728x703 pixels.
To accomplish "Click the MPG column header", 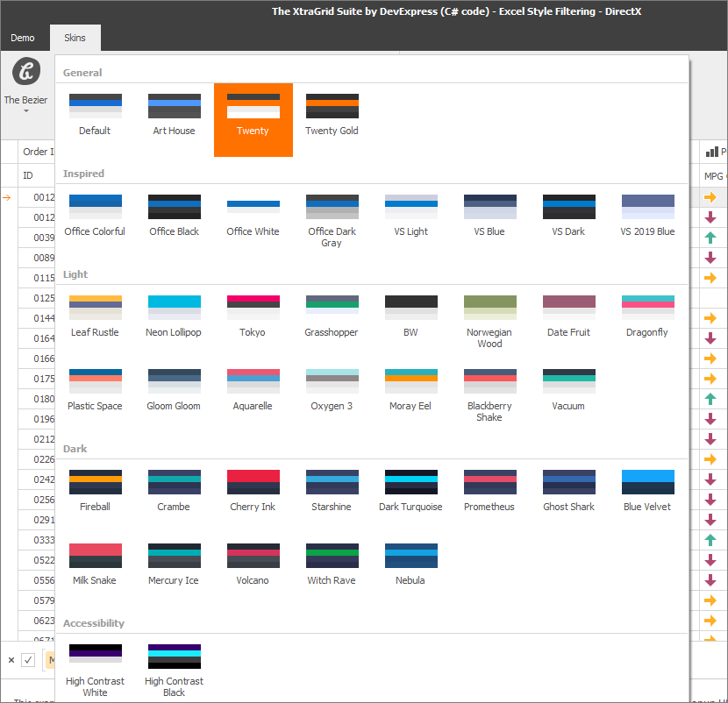I will 714,176.
